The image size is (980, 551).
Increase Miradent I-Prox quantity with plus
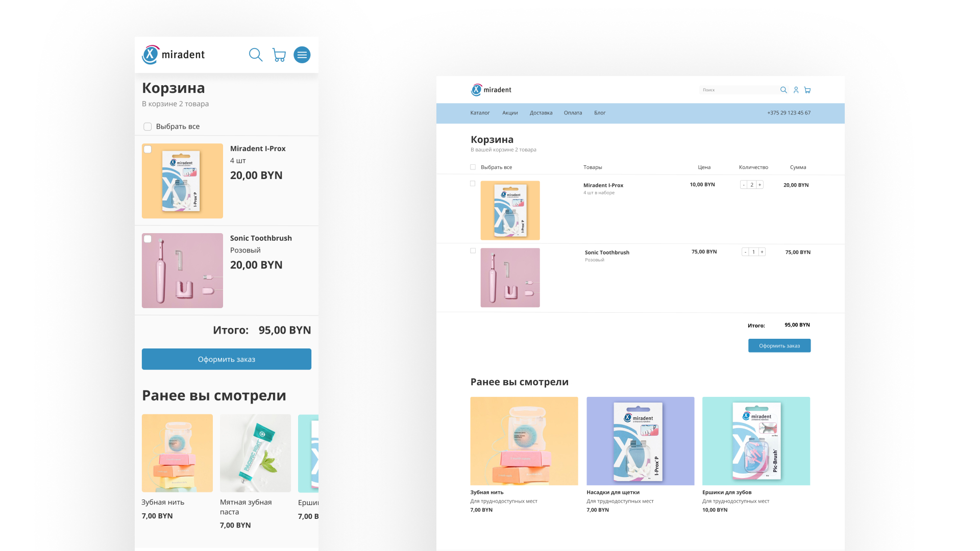tap(759, 185)
